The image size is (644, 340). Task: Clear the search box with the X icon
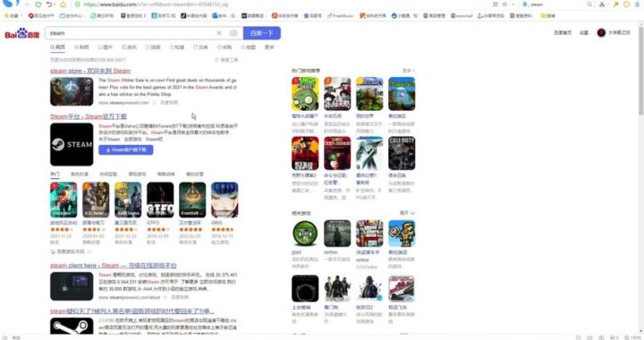219,33
